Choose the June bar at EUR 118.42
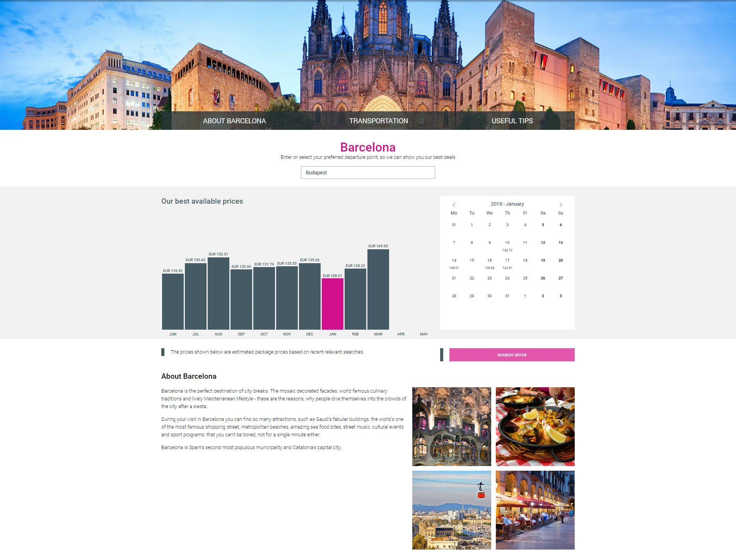 pos(172,301)
